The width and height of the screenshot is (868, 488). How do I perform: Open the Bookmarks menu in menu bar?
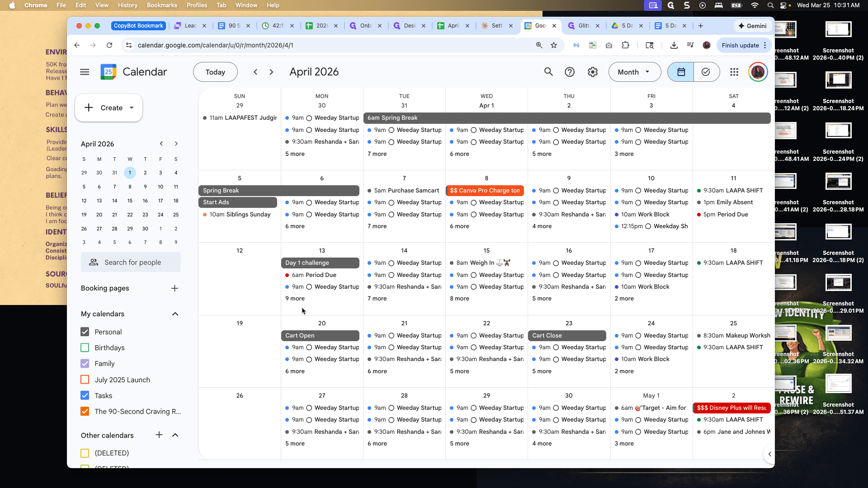162,5
